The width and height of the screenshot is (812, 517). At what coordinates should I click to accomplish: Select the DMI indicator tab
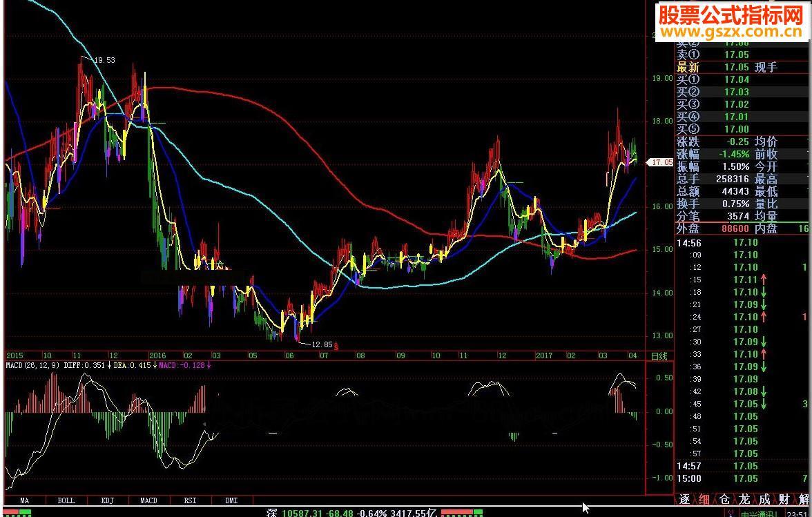231,500
